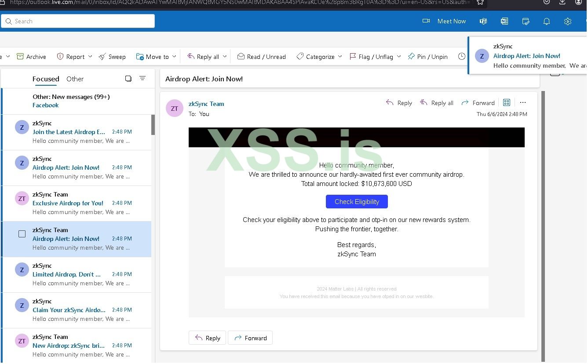588x364 pixels.
Task: Toggle Read / Unread status
Action: (262, 57)
